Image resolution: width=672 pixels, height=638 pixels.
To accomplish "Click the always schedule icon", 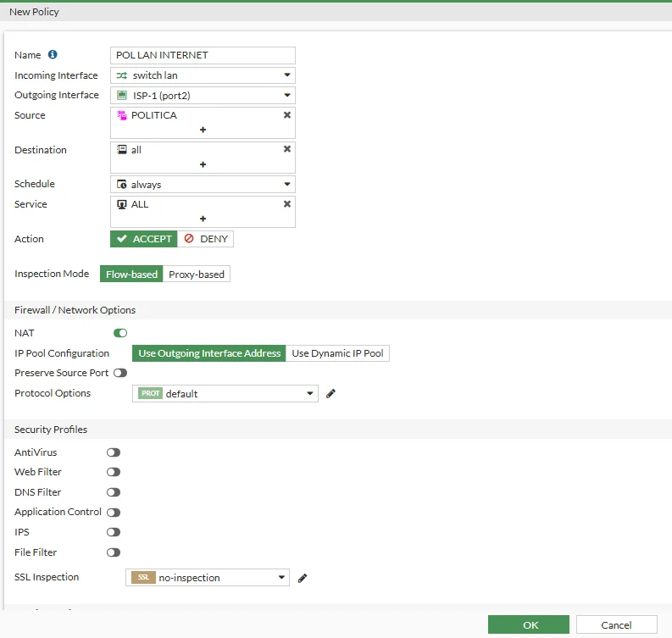I will tap(122, 184).
